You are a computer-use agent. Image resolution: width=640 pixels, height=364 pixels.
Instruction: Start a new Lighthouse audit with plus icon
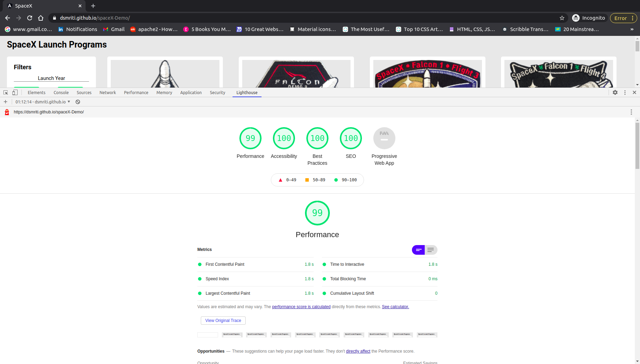(6, 102)
